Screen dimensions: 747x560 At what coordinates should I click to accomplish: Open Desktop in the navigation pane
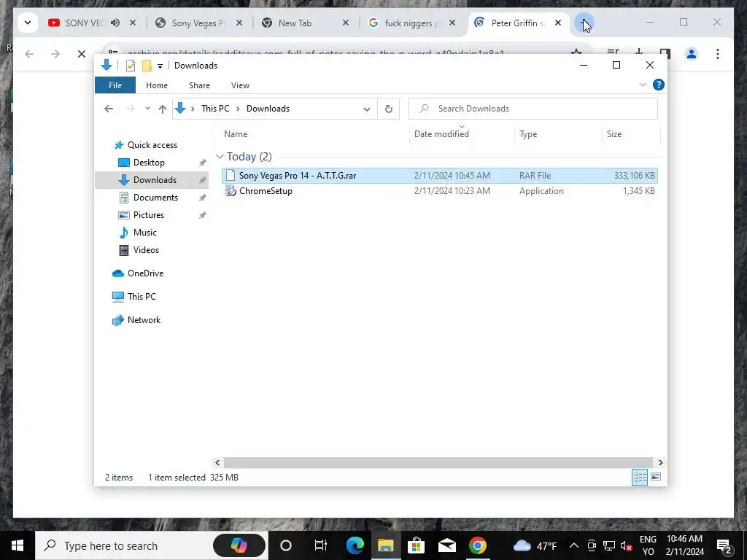[x=149, y=163]
